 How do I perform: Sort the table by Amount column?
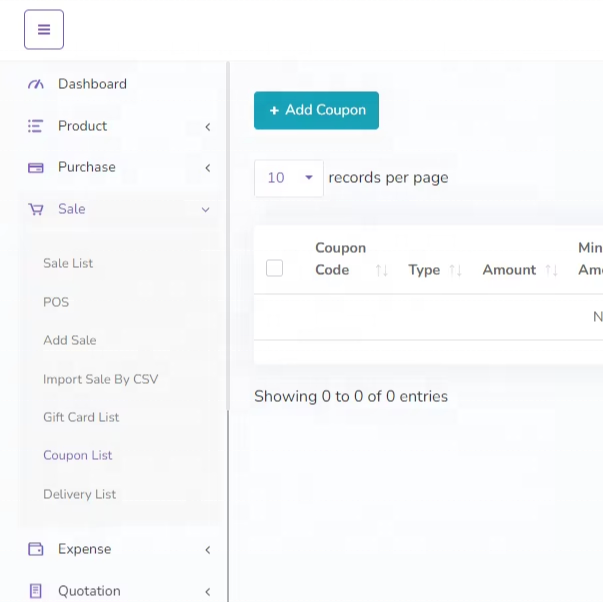tap(551, 270)
